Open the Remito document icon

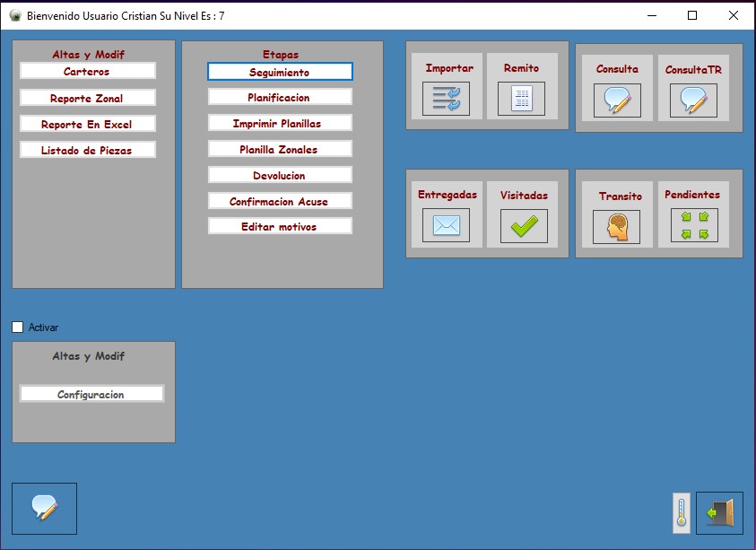[521, 99]
